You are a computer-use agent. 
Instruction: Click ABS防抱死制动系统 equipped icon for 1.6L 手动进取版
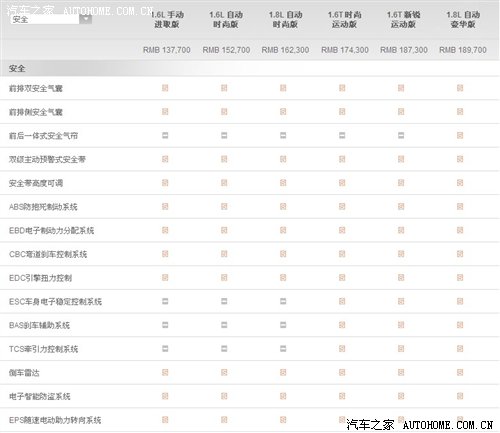[x=165, y=206]
